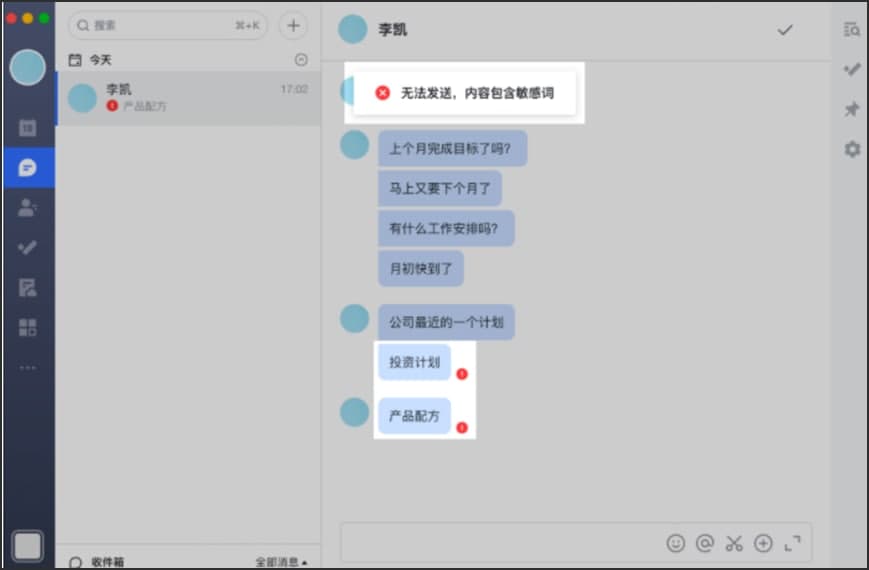Click red error icon beside 产品配方

(462, 428)
